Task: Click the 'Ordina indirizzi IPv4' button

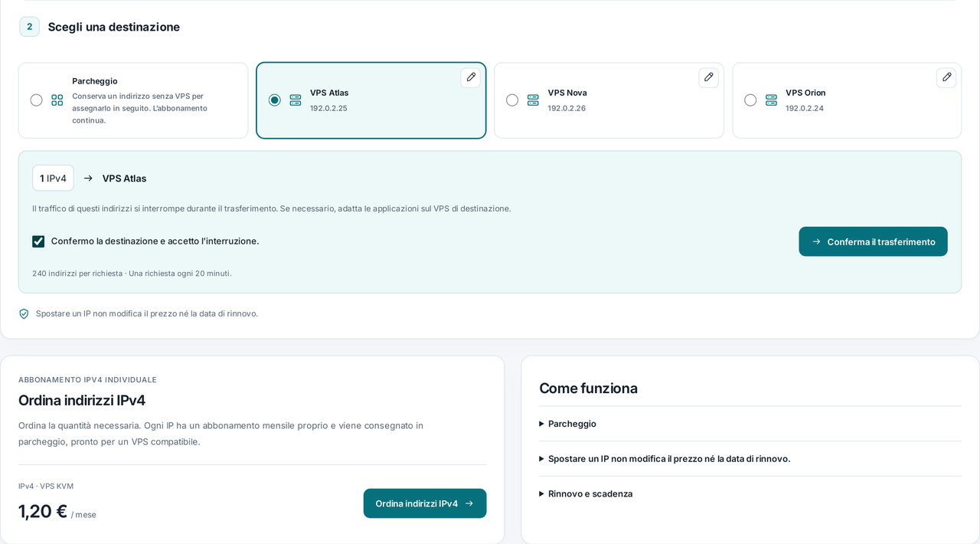Action: pyautogui.click(x=425, y=503)
